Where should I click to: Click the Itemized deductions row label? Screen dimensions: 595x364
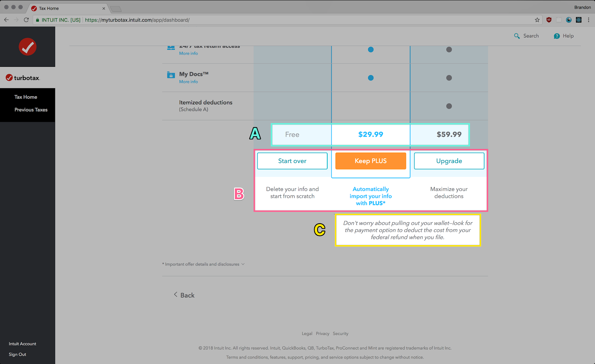click(x=206, y=103)
